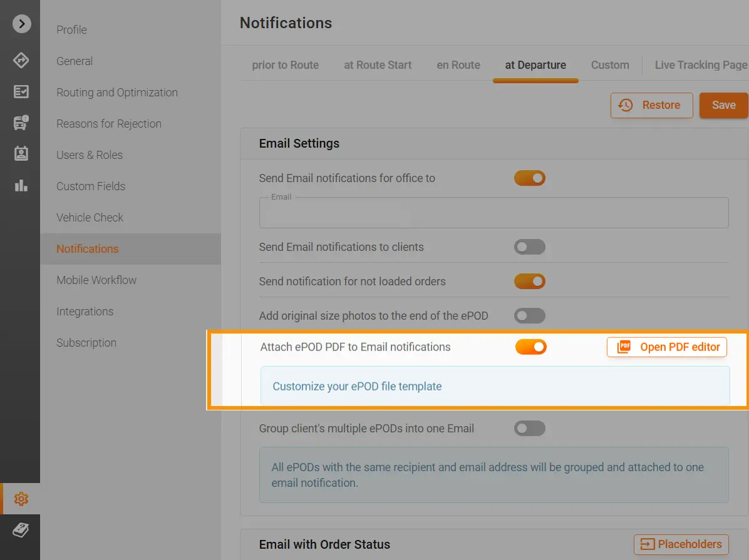Click the Placeholders arrow icon
Screen dimensions: 749x560
point(648,544)
